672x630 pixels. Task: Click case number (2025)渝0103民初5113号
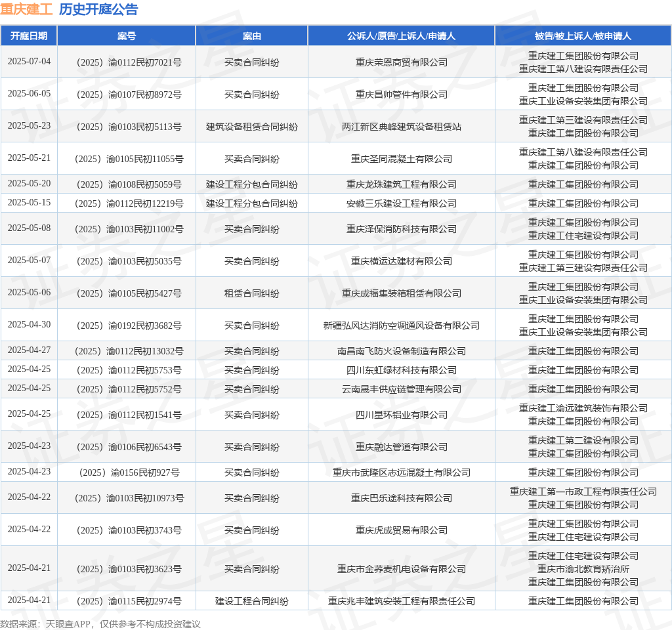pyautogui.click(x=129, y=127)
